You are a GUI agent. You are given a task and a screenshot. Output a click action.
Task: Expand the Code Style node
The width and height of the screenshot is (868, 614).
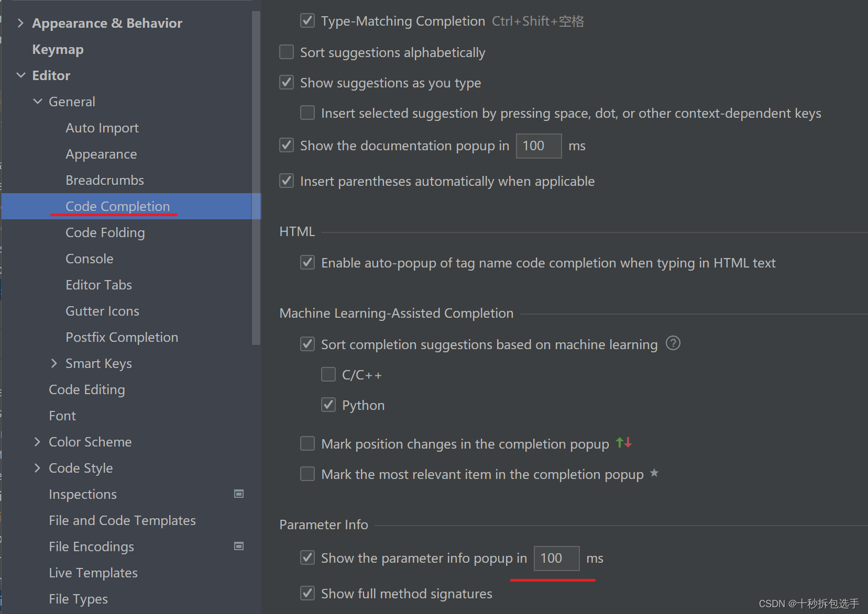click(37, 468)
